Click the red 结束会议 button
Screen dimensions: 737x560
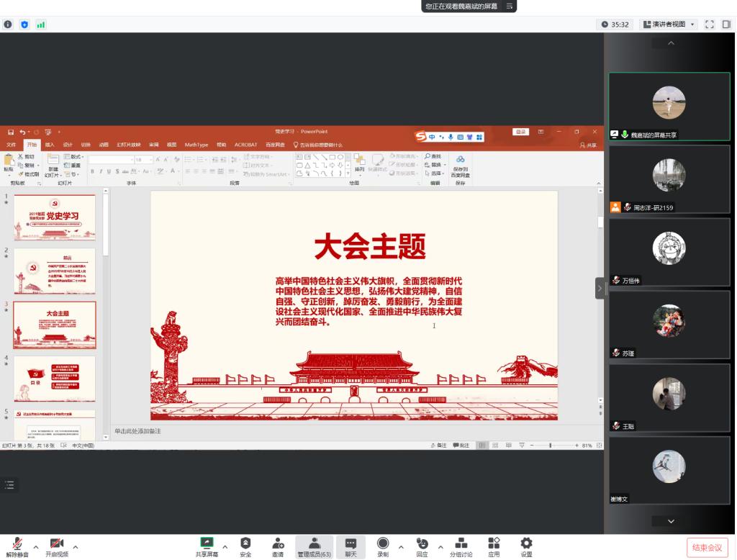pos(707,548)
